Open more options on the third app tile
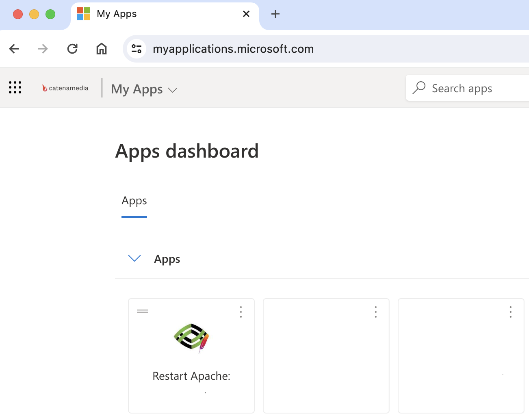Screen dimensions: 529x420 pyautogui.click(x=511, y=312)
